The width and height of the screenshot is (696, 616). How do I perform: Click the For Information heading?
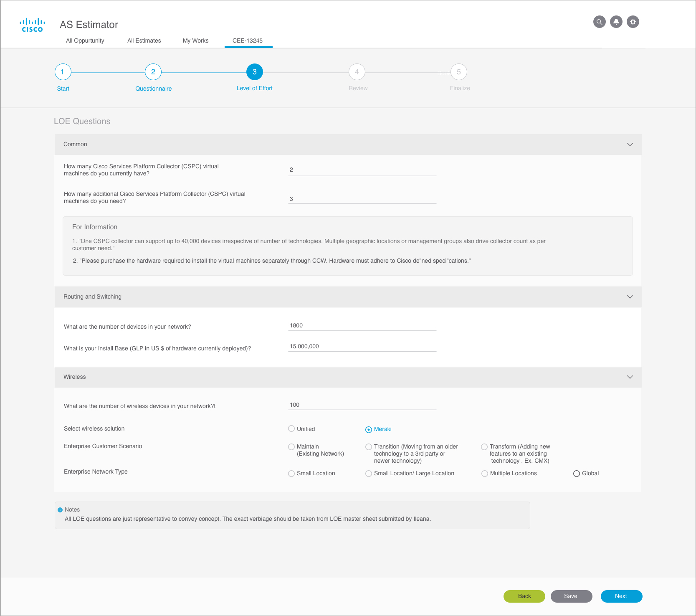[x=95, y=227]
